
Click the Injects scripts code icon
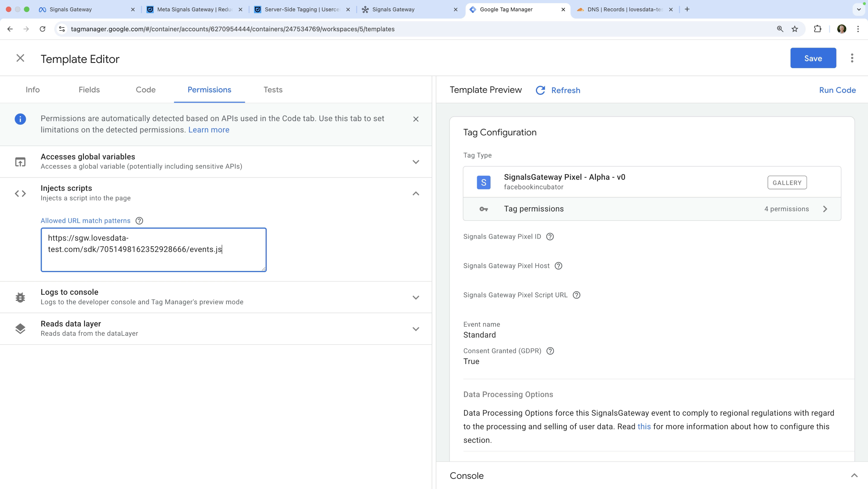click(20, 193)
